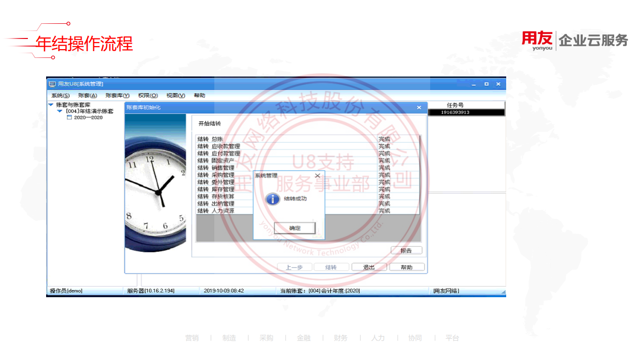Image resolution: width=644 pixels, height=363 pixels.
Task: Select the 结转 库存管理 row
Action: click(308, 189)
